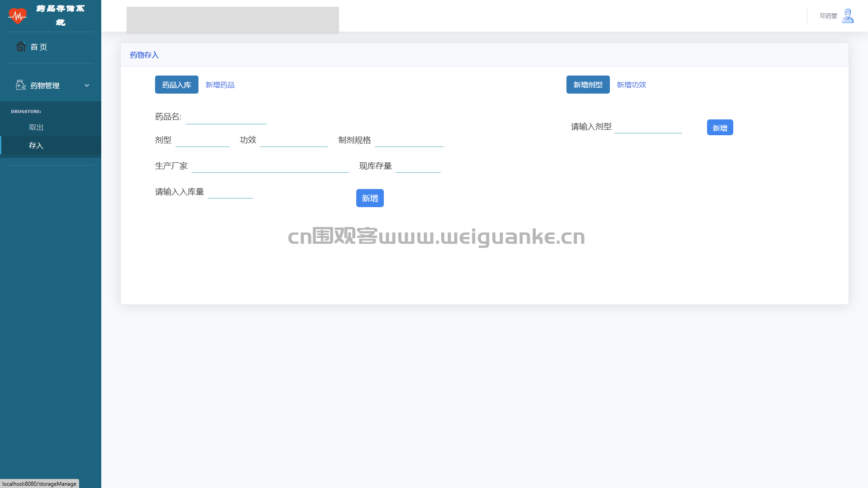Click 新增 button under stock-in form
This screenshot has height=488, width=868.
(370, 198)
